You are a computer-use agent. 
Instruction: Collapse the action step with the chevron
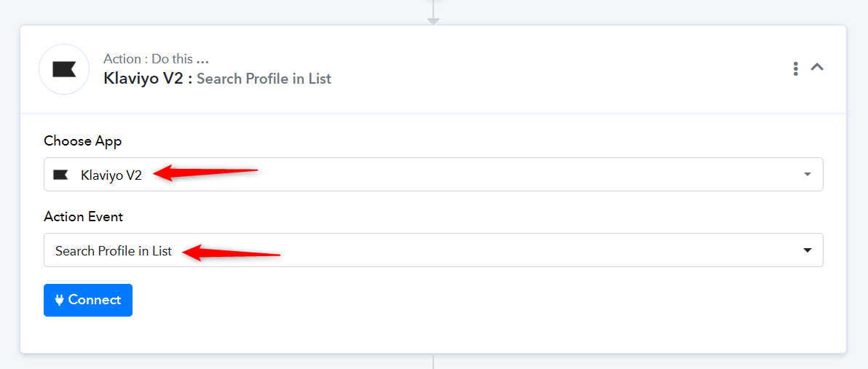(817, 68)
